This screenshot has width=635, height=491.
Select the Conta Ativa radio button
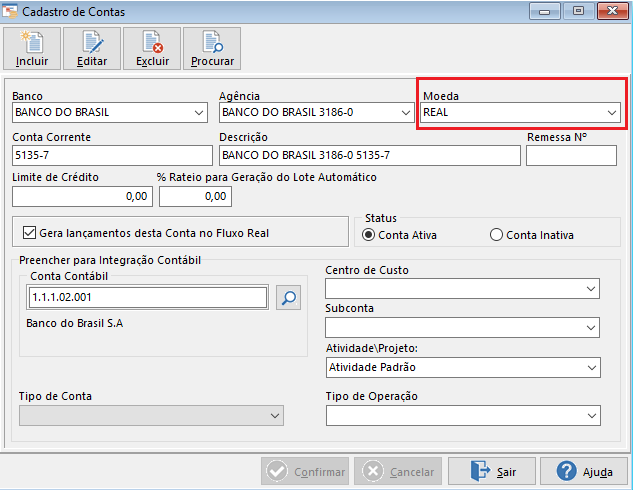coord(368,235)
